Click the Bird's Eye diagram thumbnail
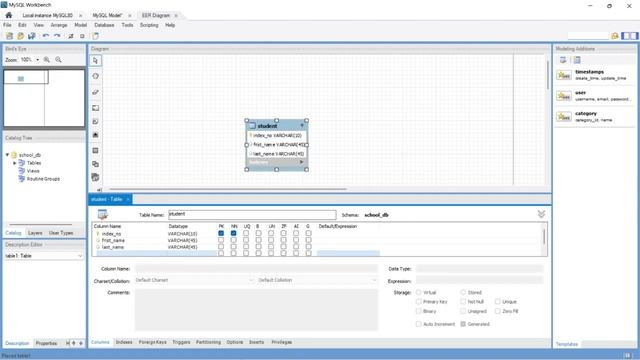This screenshot has width=640, height=360. pyautogui.click(x=44, y=98)
